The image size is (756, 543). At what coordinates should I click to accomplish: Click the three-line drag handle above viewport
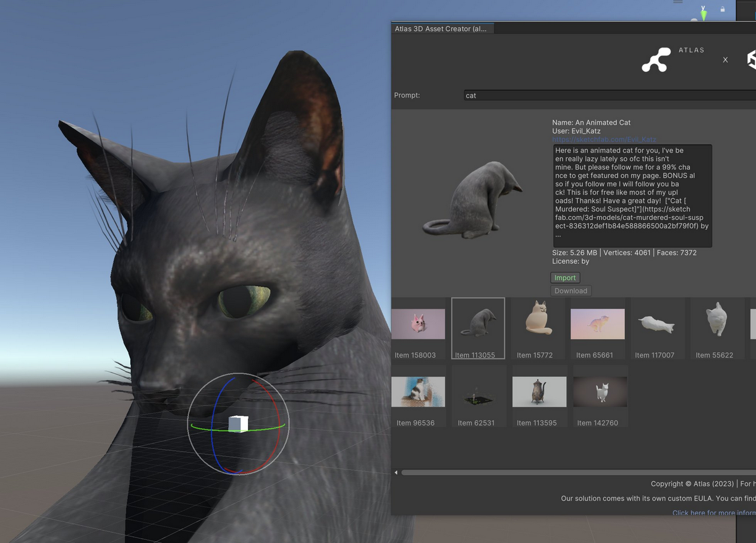[678, 2]
